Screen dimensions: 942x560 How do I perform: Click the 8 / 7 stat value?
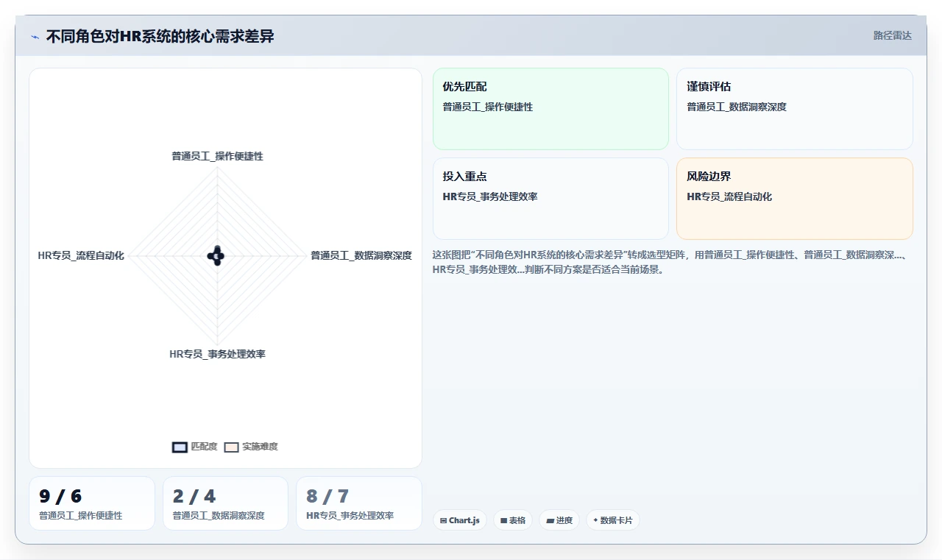(327, 497)
